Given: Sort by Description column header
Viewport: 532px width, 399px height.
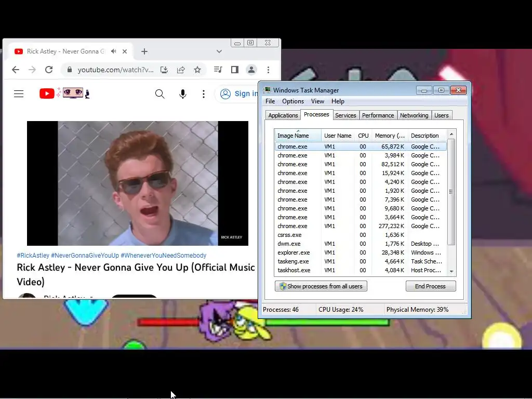Looking at the screenshot, I should click(x=427, y=136).
